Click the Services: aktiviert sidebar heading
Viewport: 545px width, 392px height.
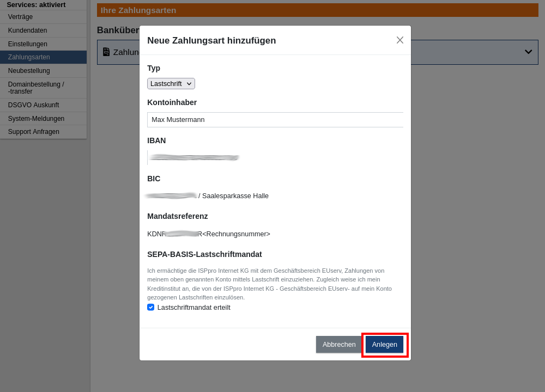(36, 5)
